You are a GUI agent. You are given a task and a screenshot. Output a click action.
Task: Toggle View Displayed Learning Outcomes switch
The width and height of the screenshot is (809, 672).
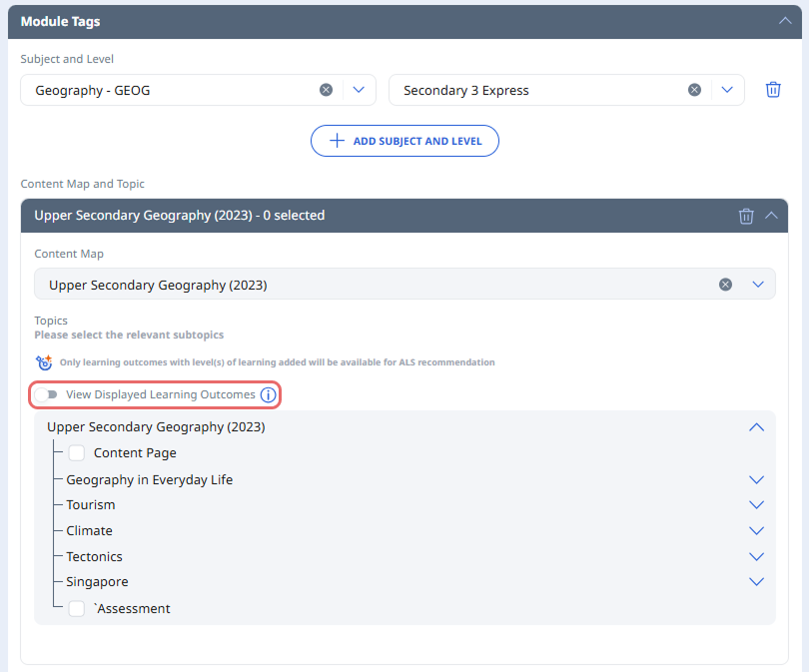[x=47, y=395]
